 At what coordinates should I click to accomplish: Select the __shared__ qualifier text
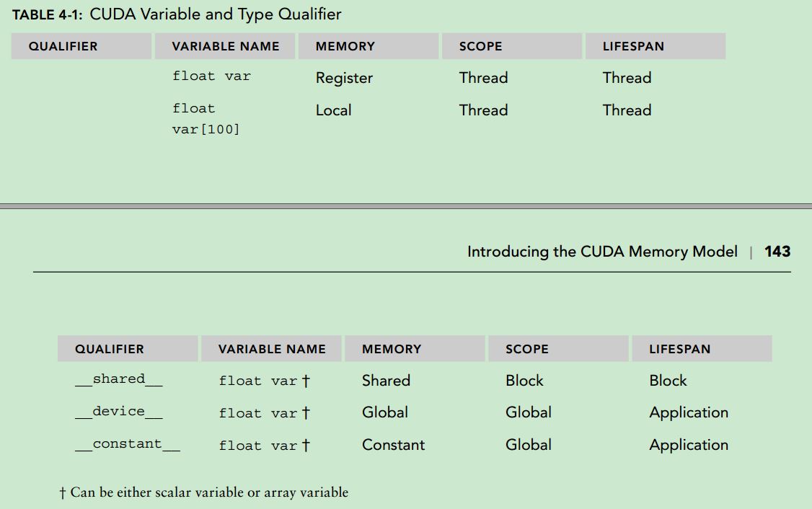(118, 379)
